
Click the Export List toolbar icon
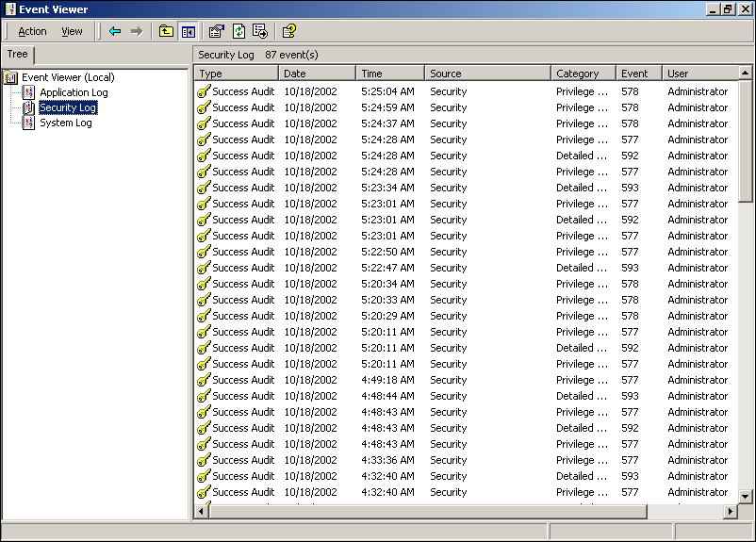coord(260,31)
